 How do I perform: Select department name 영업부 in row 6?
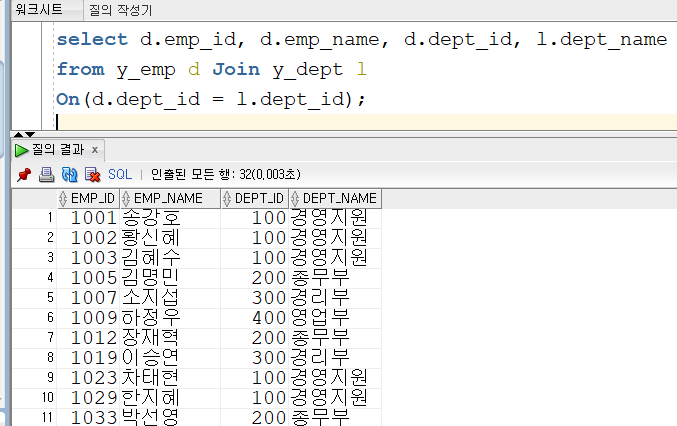click(335, 318)
